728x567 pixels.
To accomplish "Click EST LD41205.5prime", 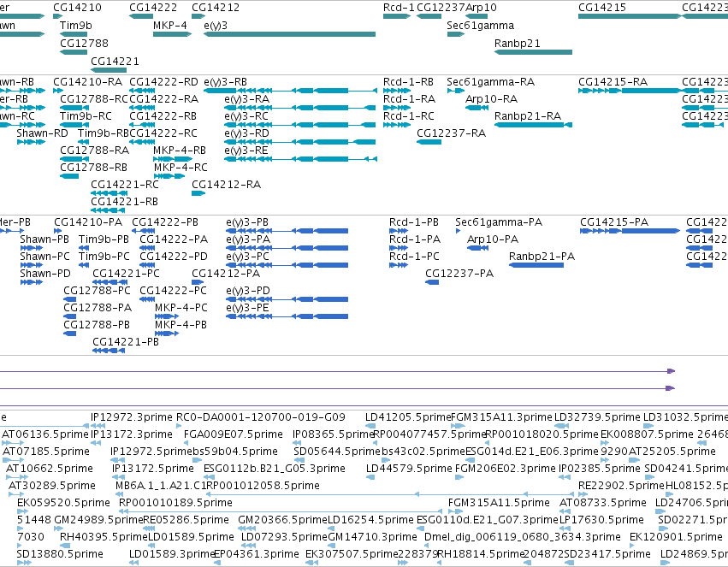I will [x=408, y=417].
